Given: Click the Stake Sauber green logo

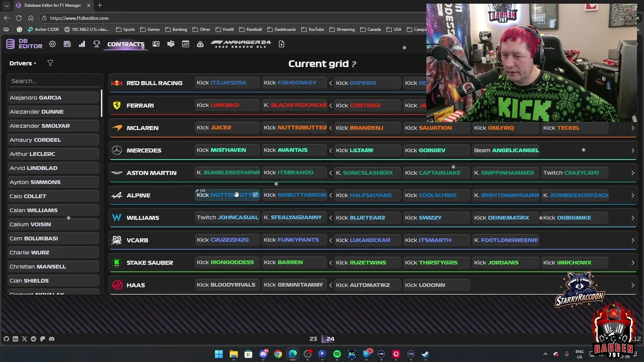Looking at the screenshot, I should pyautogui.click(x=117, y=262).
